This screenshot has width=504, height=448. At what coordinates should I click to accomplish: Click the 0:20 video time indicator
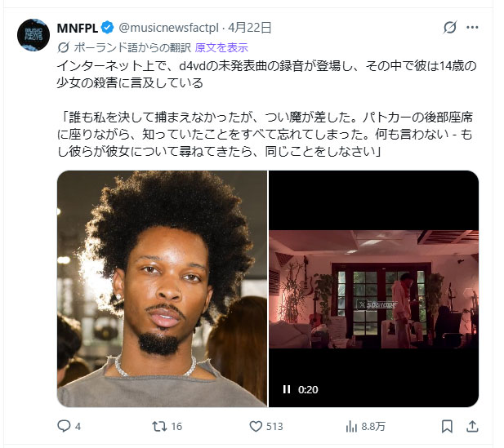point(308,389)
